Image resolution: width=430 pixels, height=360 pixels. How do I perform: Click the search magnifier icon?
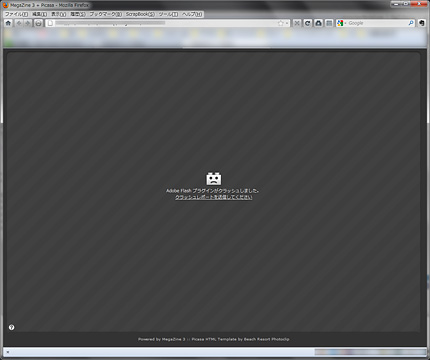411,23
